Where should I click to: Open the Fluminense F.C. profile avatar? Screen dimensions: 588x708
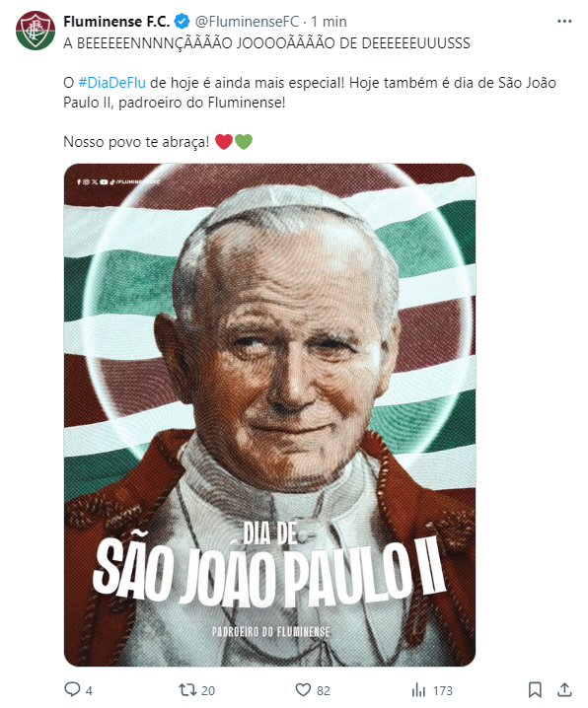(36, 31)
